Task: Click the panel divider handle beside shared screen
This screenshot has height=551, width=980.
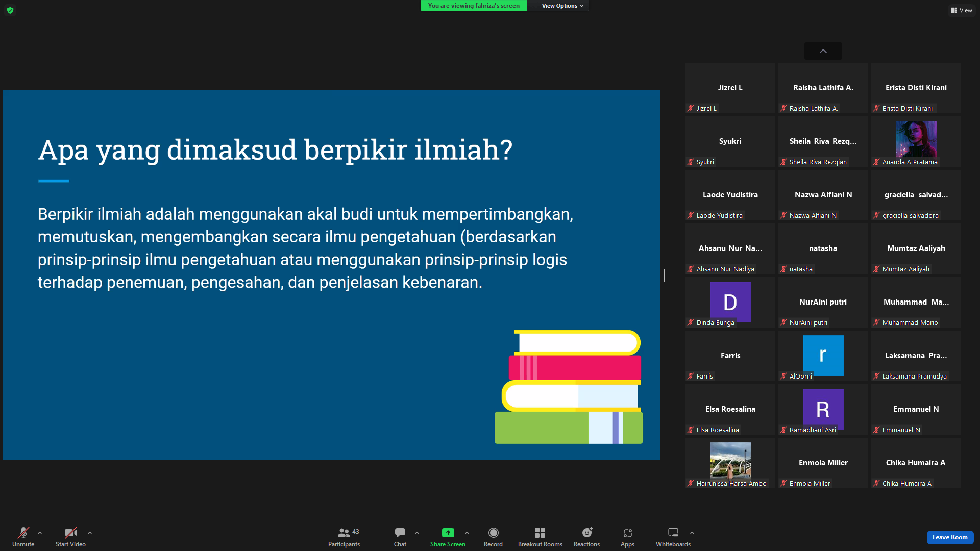Action: (664, 275)
